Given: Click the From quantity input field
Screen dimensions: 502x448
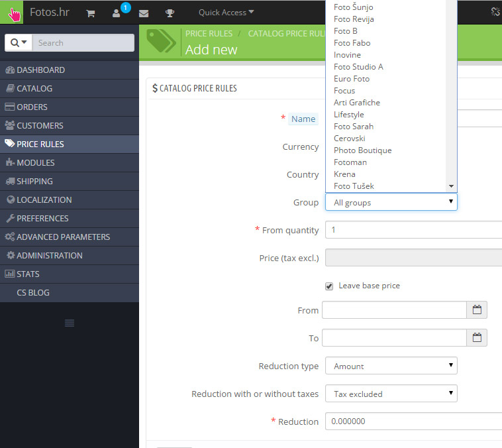Looking at the screenshot, I should 414,230.
